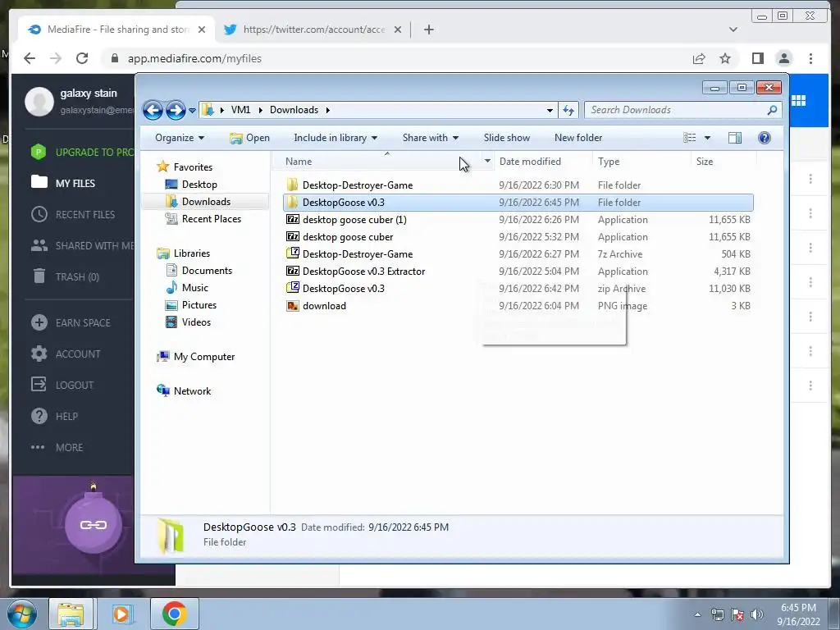Screen dimensions: 840x630
Task: Click VM1 in the address breadcrumb
Action: point(240,110)
